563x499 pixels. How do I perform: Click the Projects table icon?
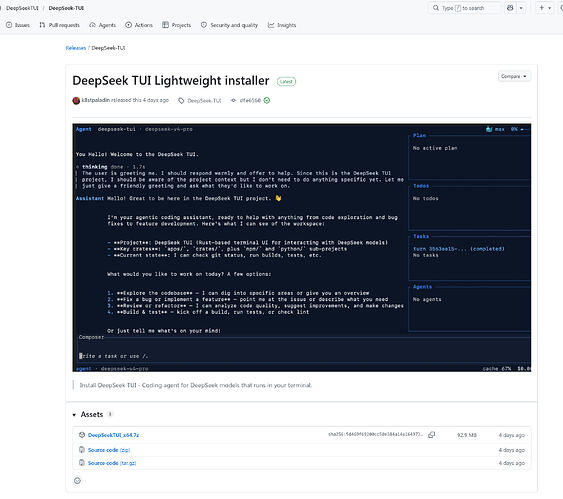click(x=165, y=25)
